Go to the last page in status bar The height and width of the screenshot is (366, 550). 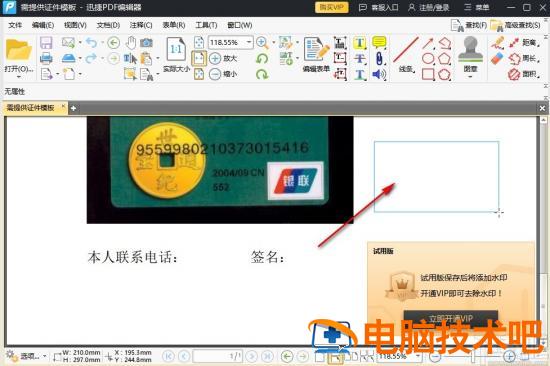(x=267, y=357)
